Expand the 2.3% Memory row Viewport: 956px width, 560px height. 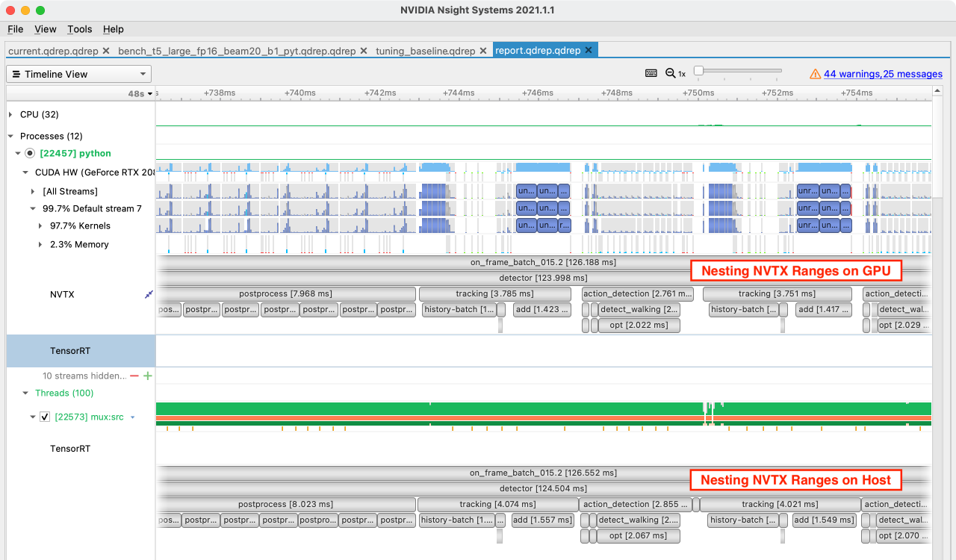[x=41, y=244]
